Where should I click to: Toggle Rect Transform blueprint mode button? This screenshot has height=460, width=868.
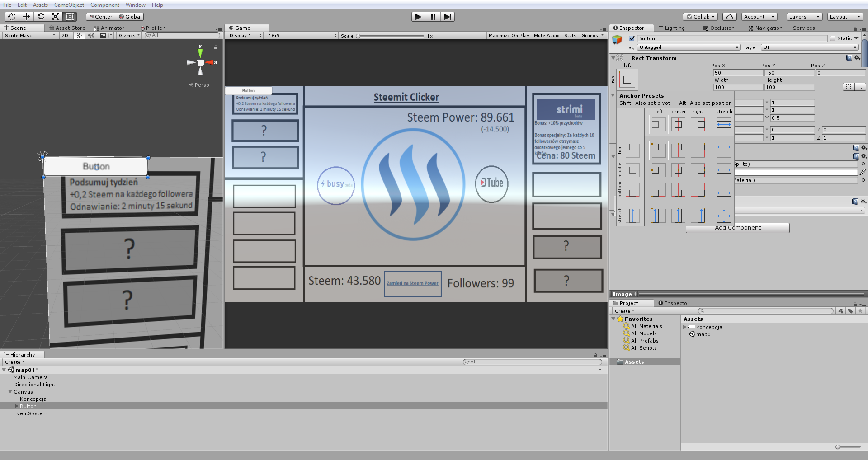849,87
